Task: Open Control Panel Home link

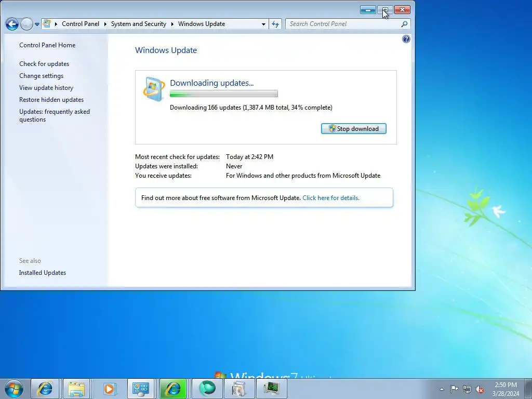Action: point(47,45)
